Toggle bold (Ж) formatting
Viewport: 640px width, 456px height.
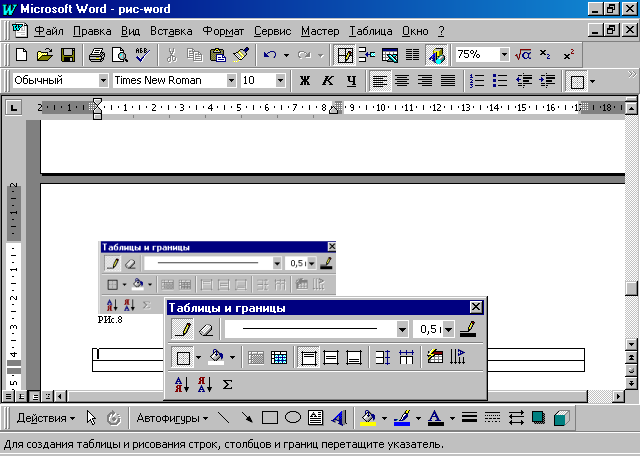click(x=304, y=80)
